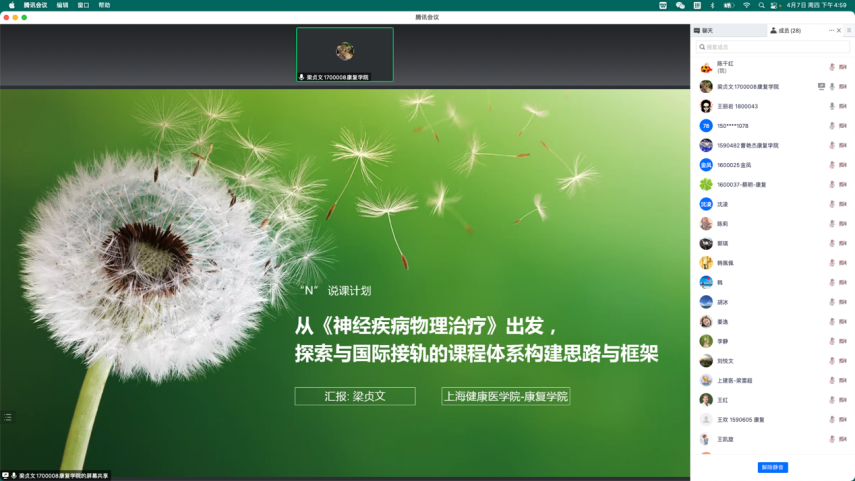Open the 窗口 menu in menu bar

click(83, 5)
